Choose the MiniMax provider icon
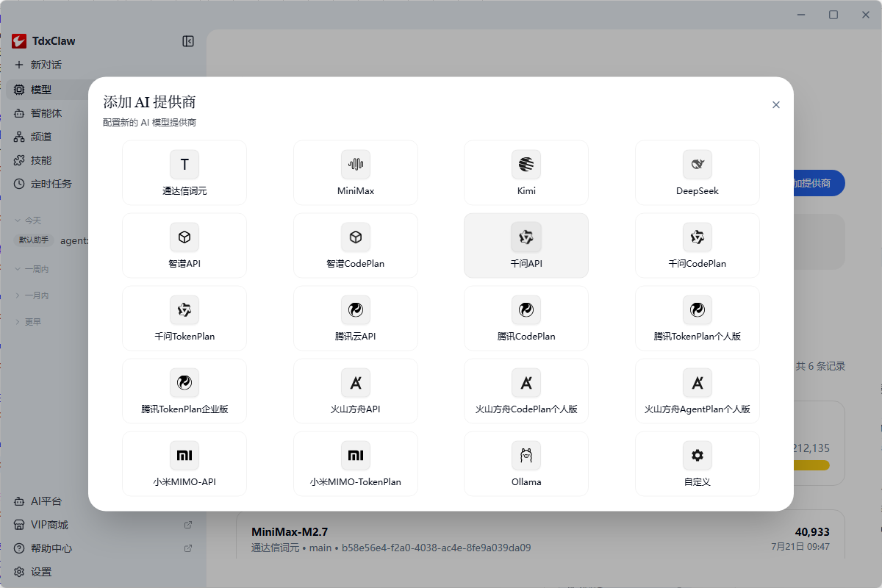 [x=356, y=165]
